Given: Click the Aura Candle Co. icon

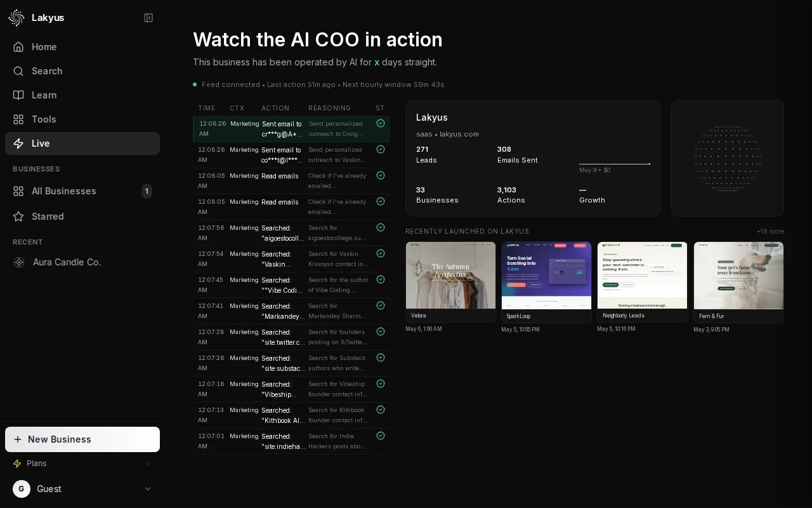Looking at the screenshot, I should 19,262.
